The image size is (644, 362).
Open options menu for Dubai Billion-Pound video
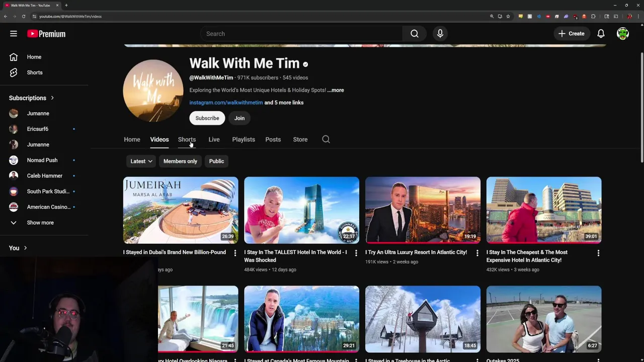pos(235,253)
